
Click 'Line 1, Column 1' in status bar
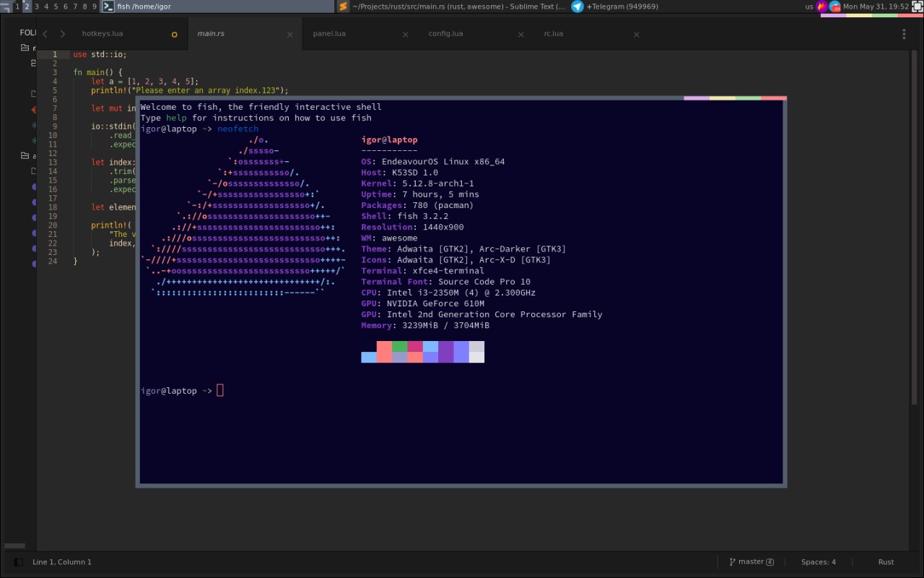62,562
